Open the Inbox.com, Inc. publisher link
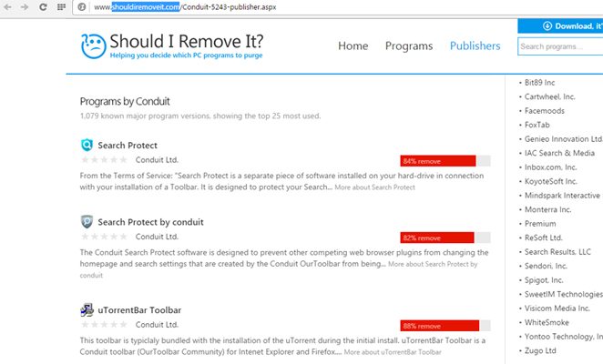Screen dimensions: 603x364 point(551,167)
